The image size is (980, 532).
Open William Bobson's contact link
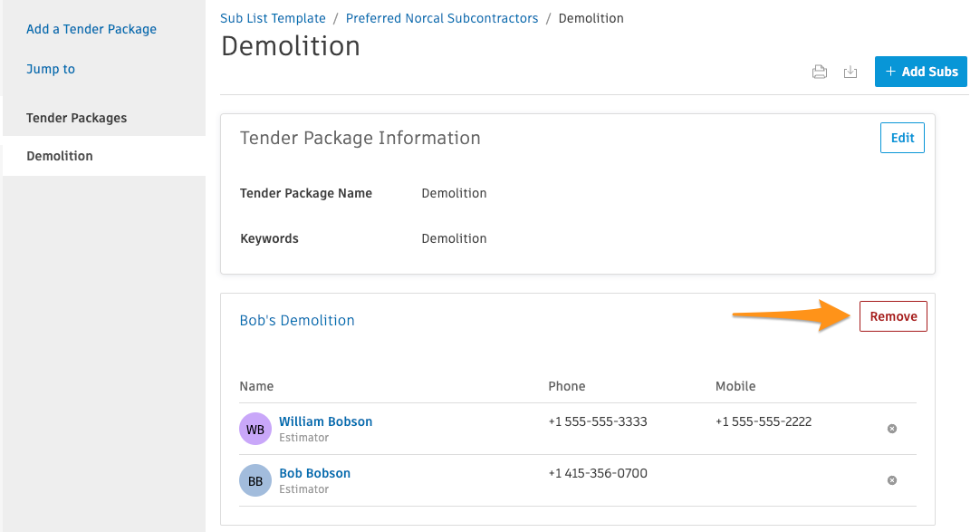[x=326, y=421]
